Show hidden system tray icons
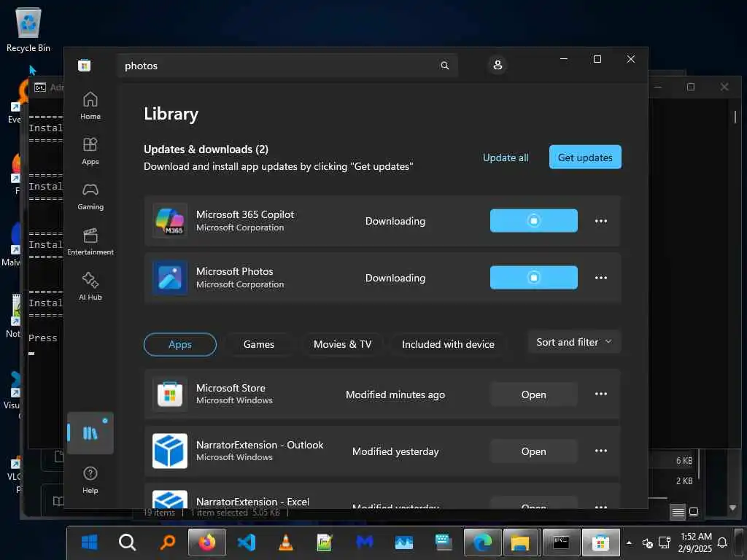 click(x=630, y=542)
